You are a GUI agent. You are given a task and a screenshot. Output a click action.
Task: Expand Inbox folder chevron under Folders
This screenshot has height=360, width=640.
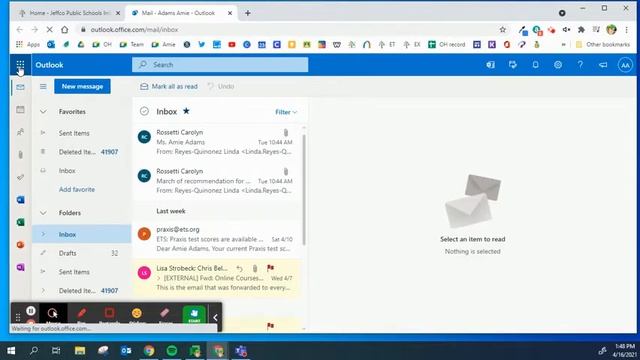(x=43, y=234)
